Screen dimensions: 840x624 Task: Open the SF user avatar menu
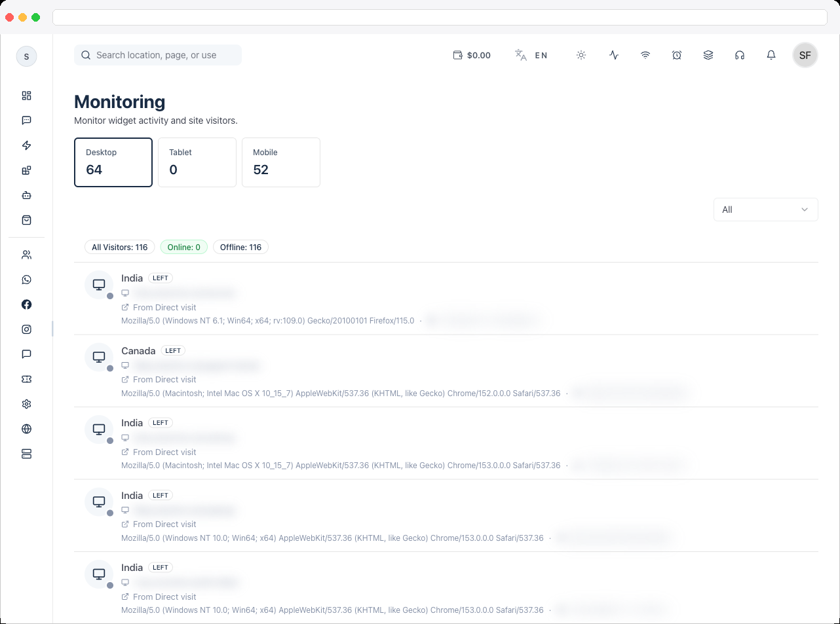pyautogui.click(x=805, y=55)
